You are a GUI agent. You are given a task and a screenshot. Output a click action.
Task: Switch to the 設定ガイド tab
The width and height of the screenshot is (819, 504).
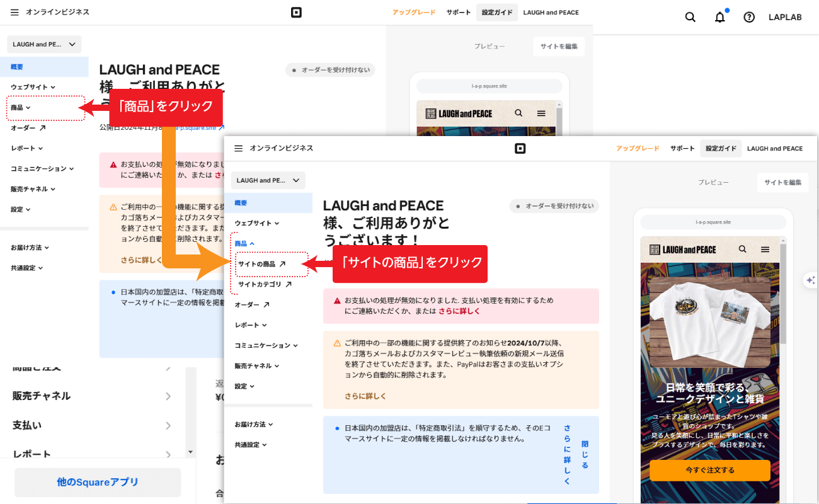[x=720, y=148]
